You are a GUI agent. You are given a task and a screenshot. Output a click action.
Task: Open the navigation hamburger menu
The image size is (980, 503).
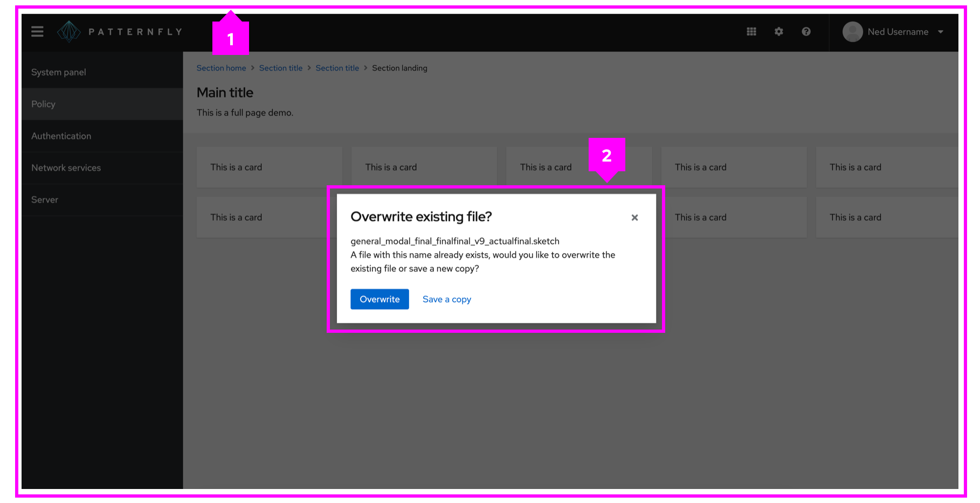[x=37, y=31]
